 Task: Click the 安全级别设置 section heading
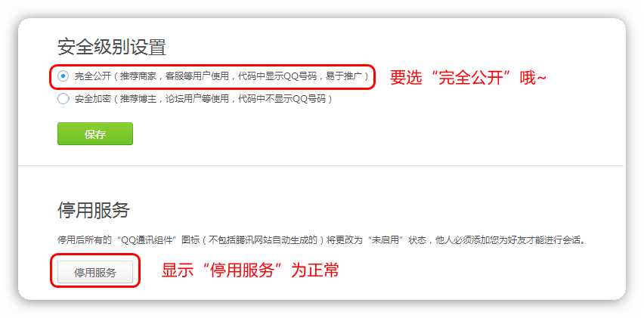coord(112,47)
